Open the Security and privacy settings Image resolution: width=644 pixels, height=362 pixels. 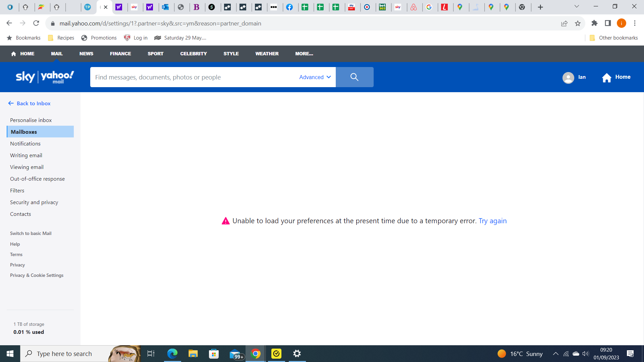34,202
